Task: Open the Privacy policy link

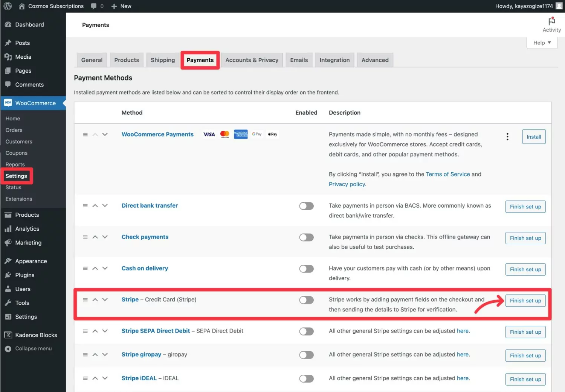Action: point(347,184)
